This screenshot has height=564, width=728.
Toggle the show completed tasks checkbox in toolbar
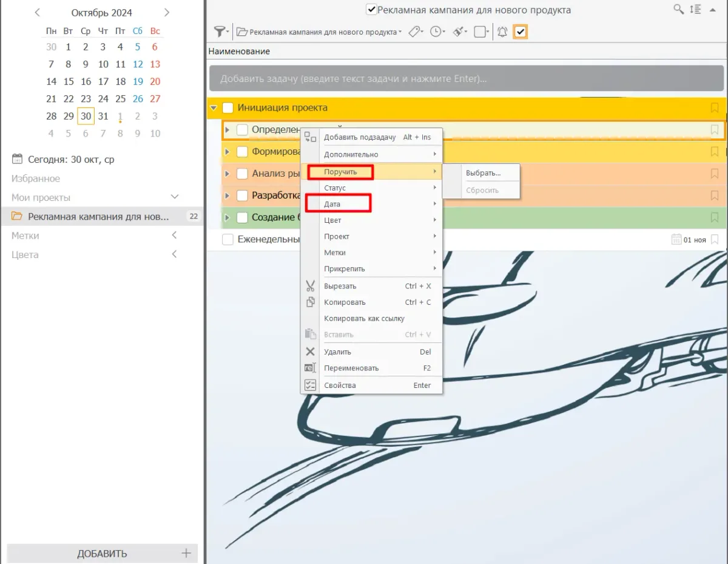pos(520,32)
